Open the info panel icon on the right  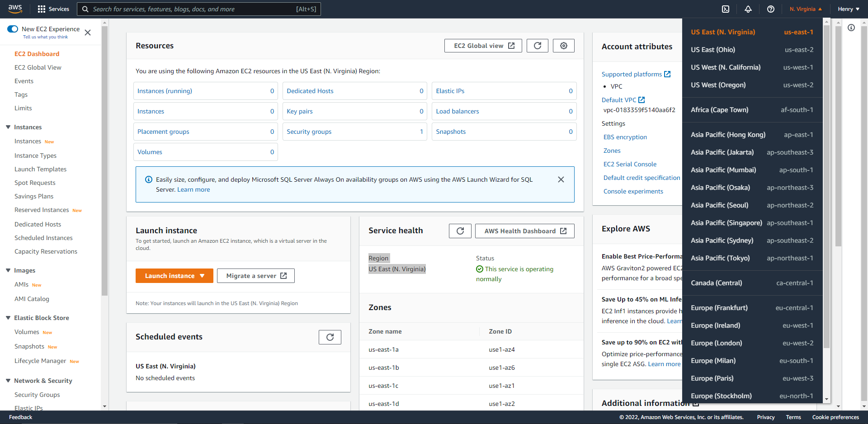pyautogui.click(x=852, y=28)
